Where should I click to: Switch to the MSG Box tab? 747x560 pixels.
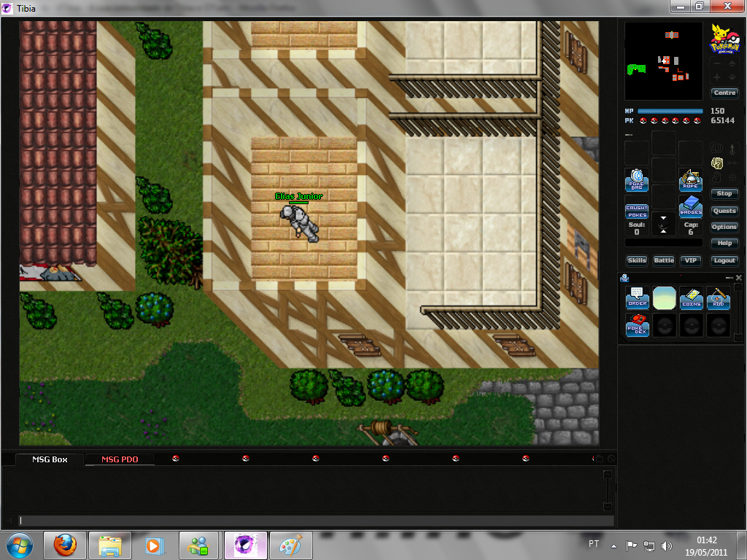50,459
